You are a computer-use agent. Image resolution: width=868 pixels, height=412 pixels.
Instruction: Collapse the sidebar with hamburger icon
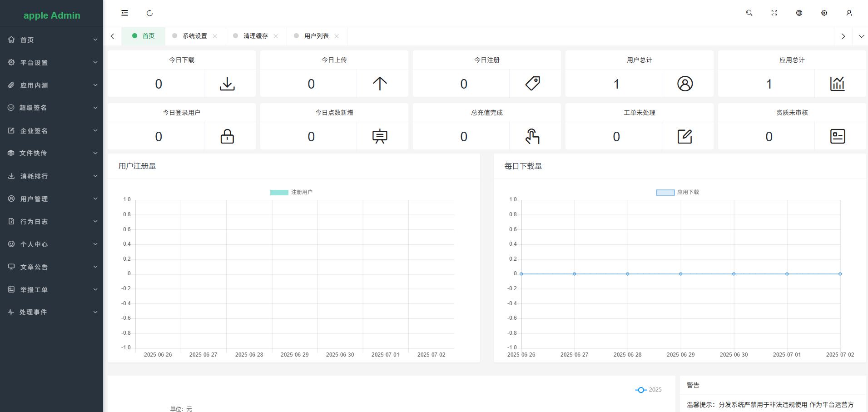(x=124, y=13)
